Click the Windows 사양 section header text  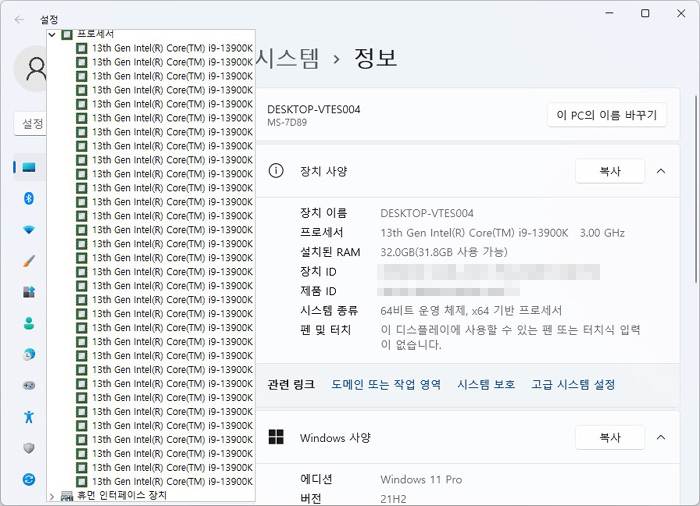[335, 438]
